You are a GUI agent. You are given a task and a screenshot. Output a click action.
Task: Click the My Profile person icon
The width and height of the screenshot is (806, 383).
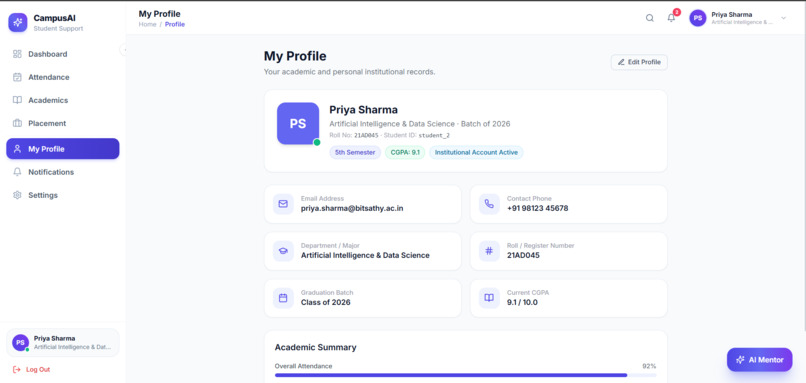(17, 149)
